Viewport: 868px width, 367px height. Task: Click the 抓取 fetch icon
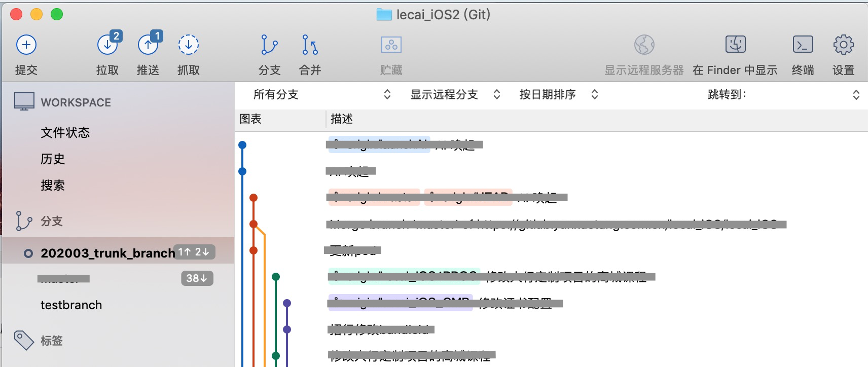click(188, 45)
